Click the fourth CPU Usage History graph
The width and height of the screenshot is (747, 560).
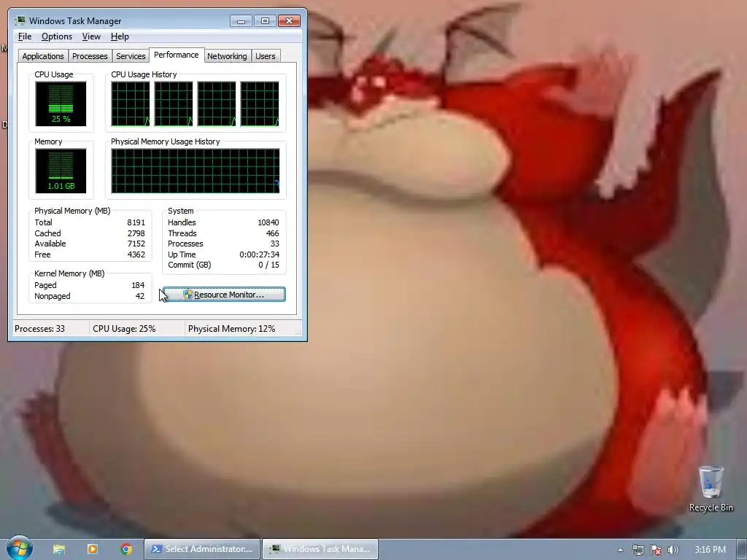[x=260, y=104]
